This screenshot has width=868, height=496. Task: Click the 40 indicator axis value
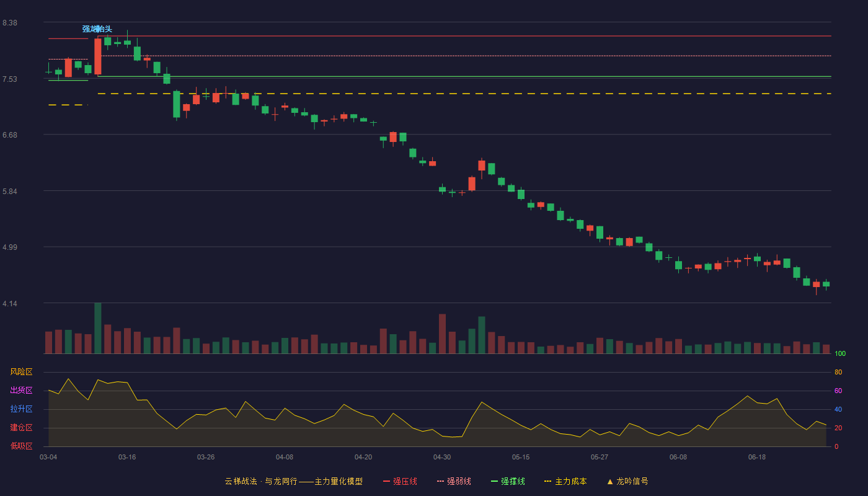[838, 409]
